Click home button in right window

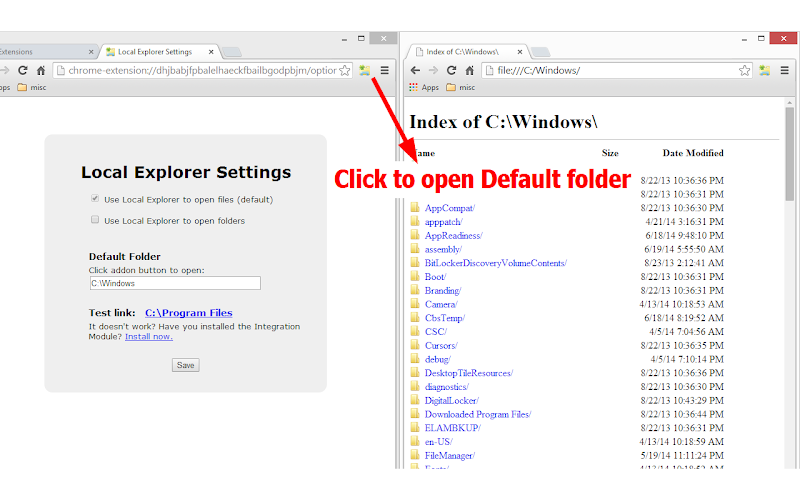(469, 70)
